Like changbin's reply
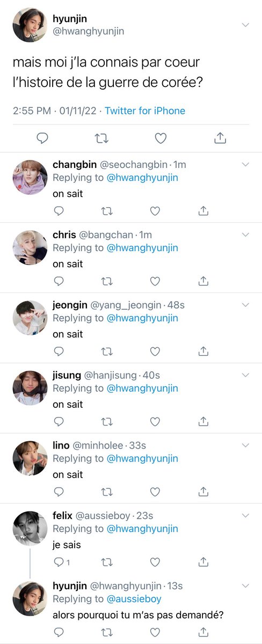The image size is (262, 644). (155, 211)
